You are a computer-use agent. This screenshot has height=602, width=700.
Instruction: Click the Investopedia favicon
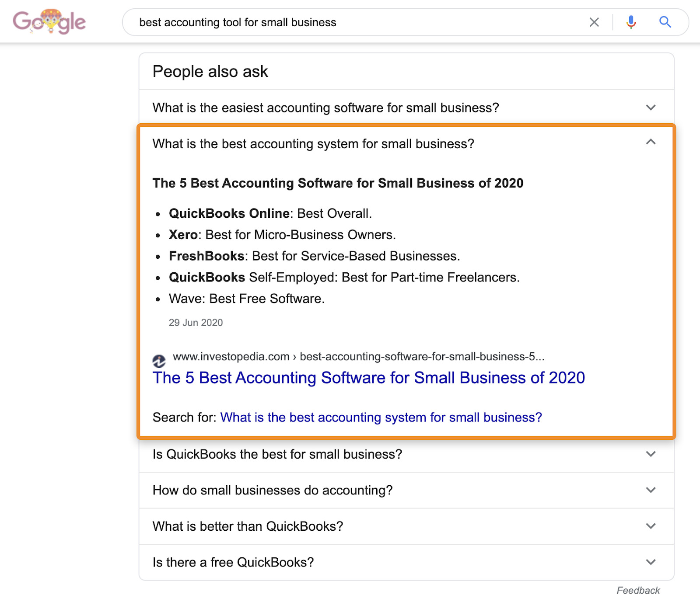pyautogui.click(x=159, y=361)
